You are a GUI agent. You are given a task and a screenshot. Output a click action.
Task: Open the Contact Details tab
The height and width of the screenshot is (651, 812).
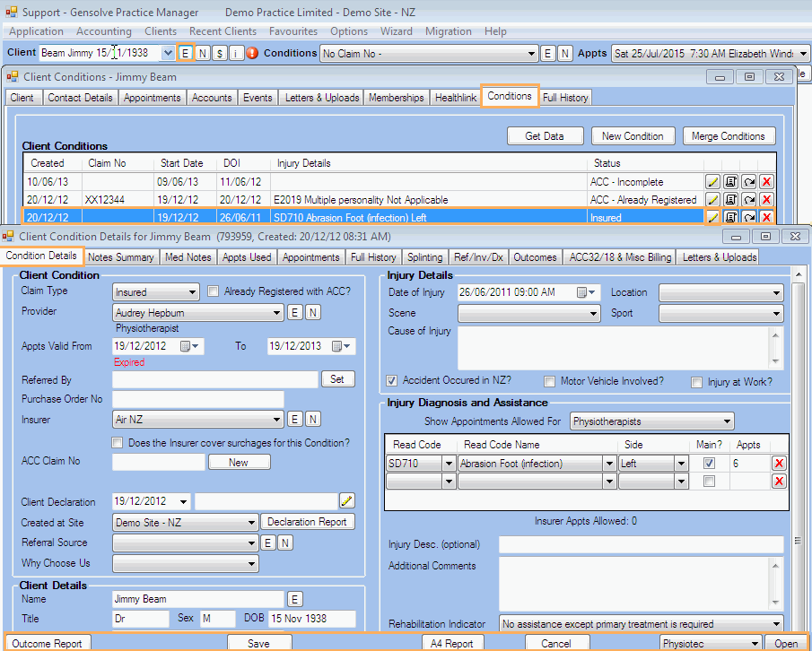(x=80, y=98)
